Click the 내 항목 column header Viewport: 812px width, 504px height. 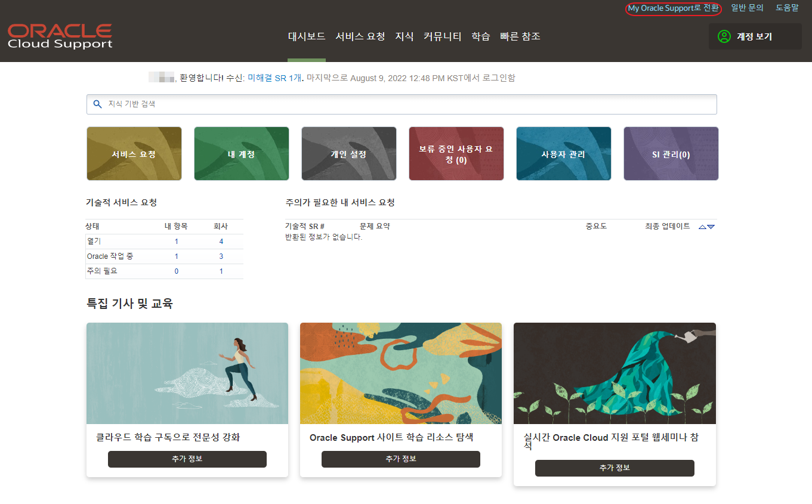click(x=176, y=227)
